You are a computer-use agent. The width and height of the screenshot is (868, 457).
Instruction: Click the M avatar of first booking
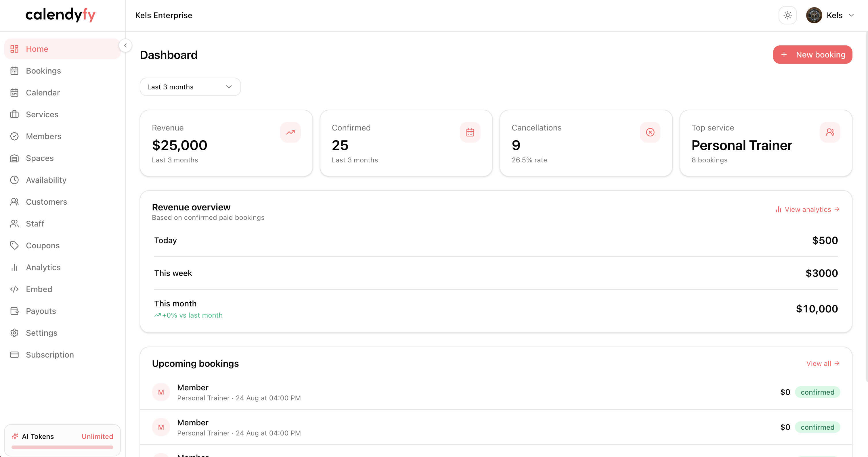161,392
